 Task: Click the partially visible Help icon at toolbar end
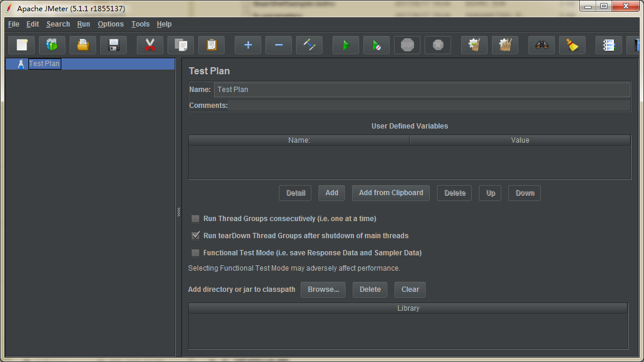click(634, 45)
